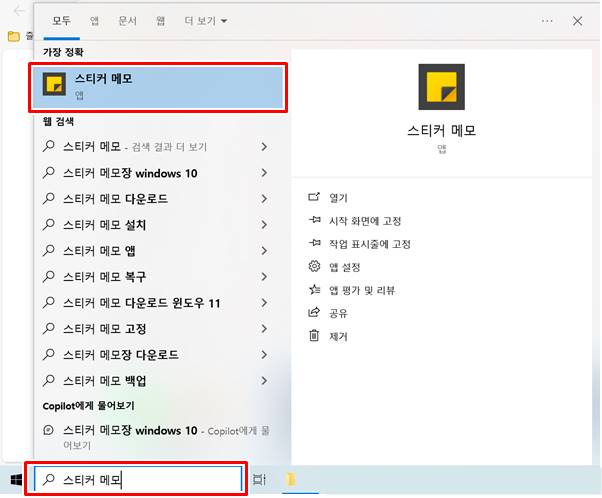Open the three-dot options menu
This screenshot has height=498, width=602.
pos(547,21)
